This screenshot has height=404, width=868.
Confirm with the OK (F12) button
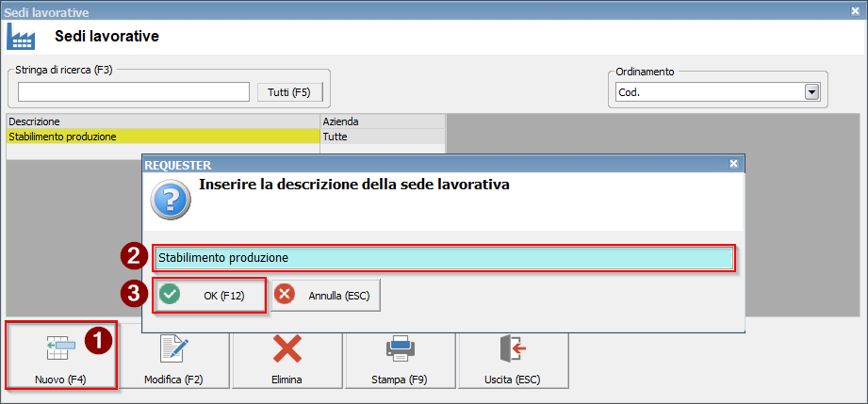tap(209, 296)
